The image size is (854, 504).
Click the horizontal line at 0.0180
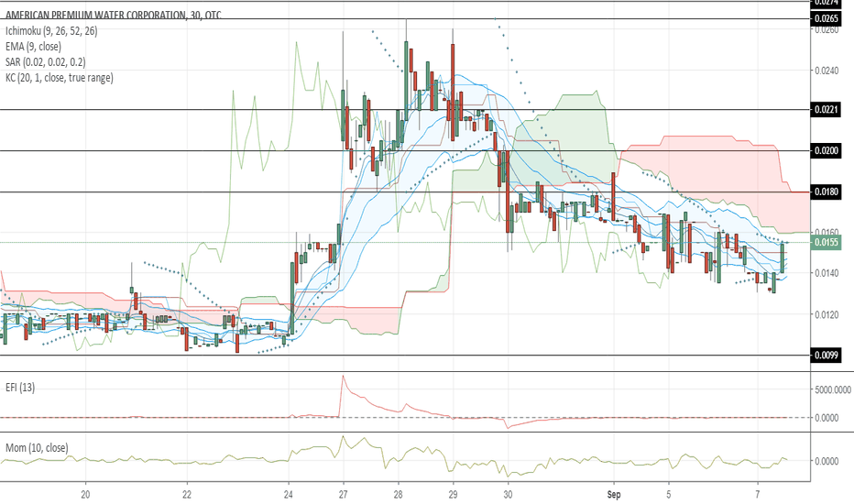(405, 192)
